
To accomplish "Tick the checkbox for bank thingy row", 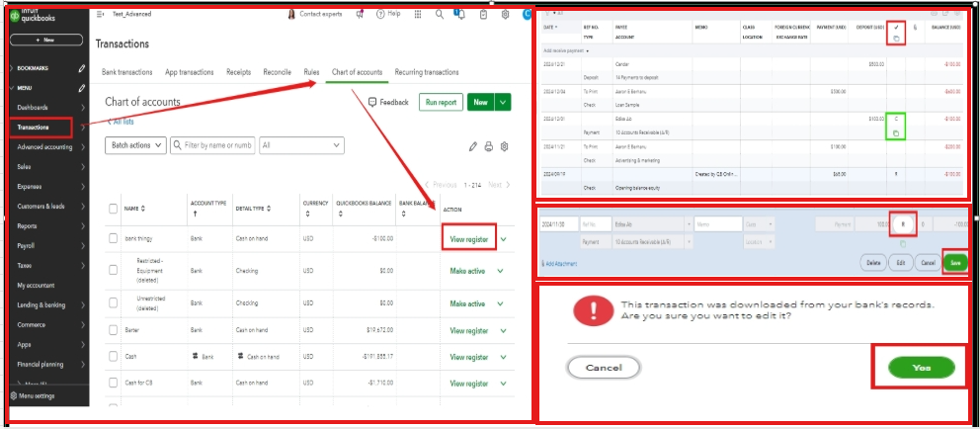I will pos(114,238).
